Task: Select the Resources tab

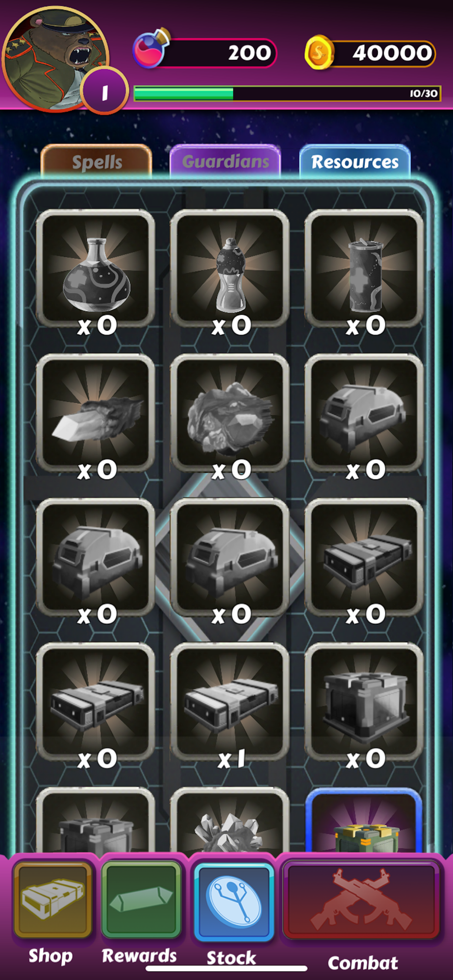Action: click(355, 161)
